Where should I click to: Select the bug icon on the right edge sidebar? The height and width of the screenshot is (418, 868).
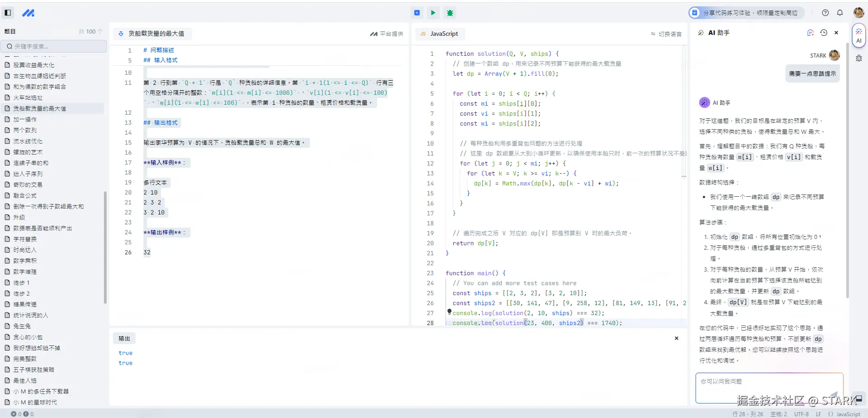coord(858,58)
